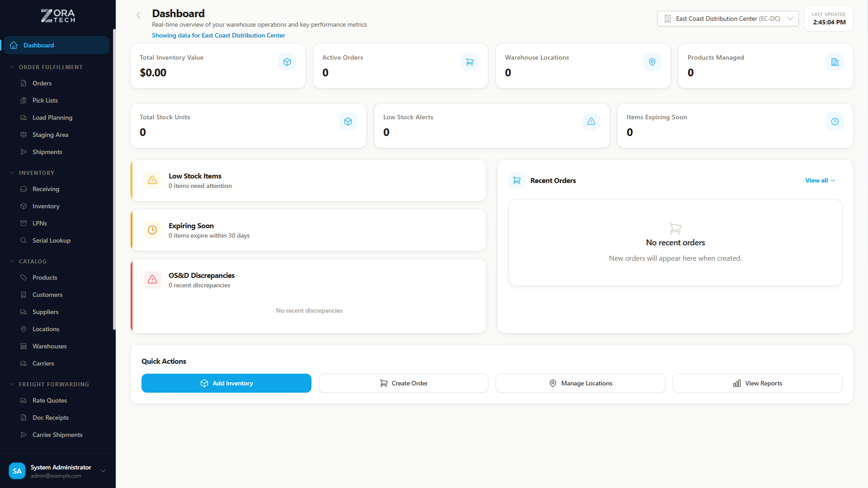Click the Low Stock Alerts warning icon
868x488 pixels.
(x=591, y=121)
